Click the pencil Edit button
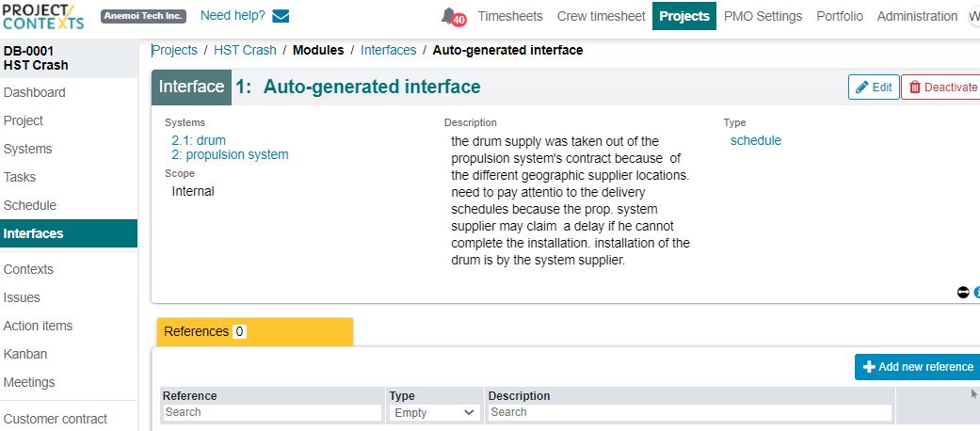Screen dimensions: 980x431 coord(874,88)
